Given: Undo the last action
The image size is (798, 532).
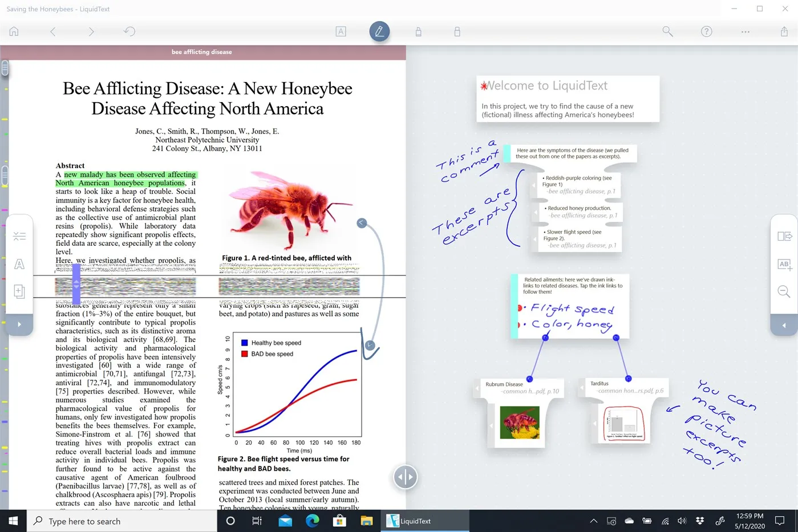Looking at the screenshot, I should tap(129, 31).
